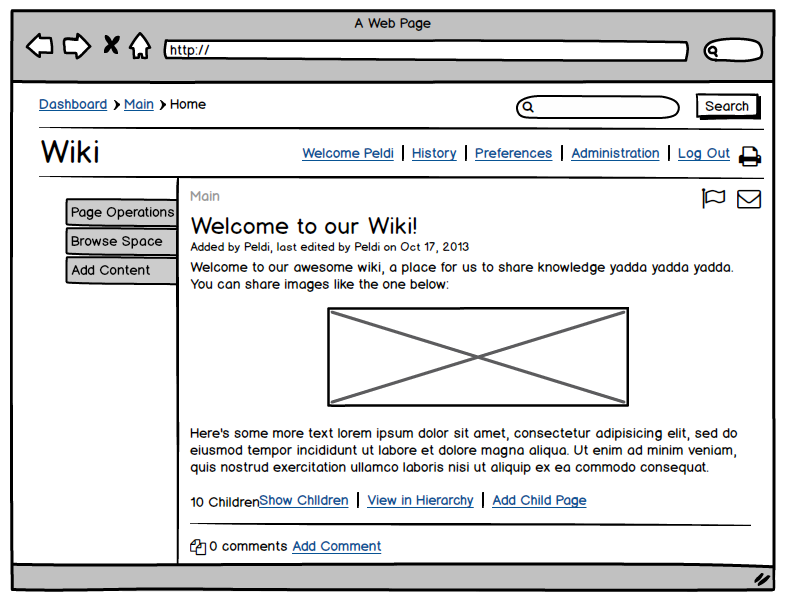Click the printer icon
Image resolution: width=800 pixels, height=600 pixels.
click(750, 156)
